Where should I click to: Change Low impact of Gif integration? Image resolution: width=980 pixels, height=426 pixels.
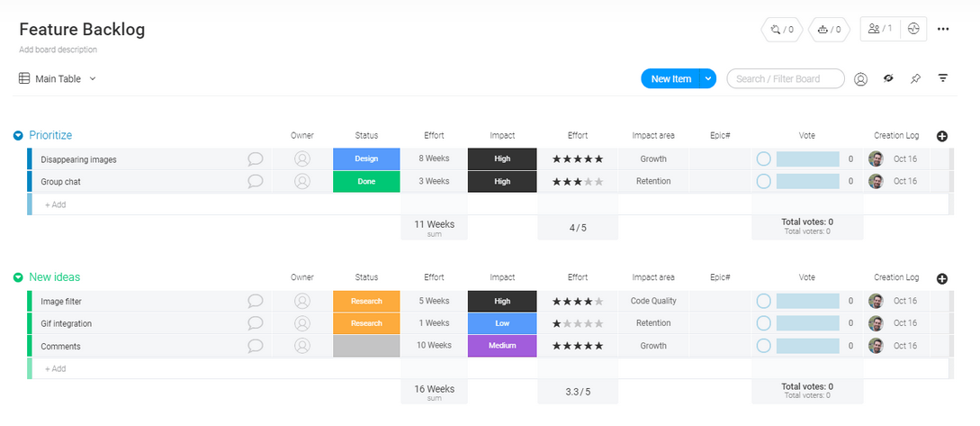[502, 323]
